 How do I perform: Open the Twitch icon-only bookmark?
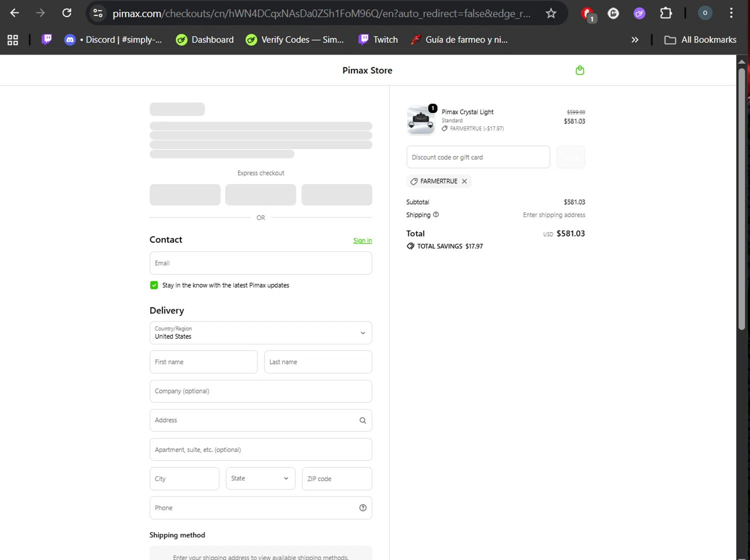pyautogui.click(x=46, y=39)
